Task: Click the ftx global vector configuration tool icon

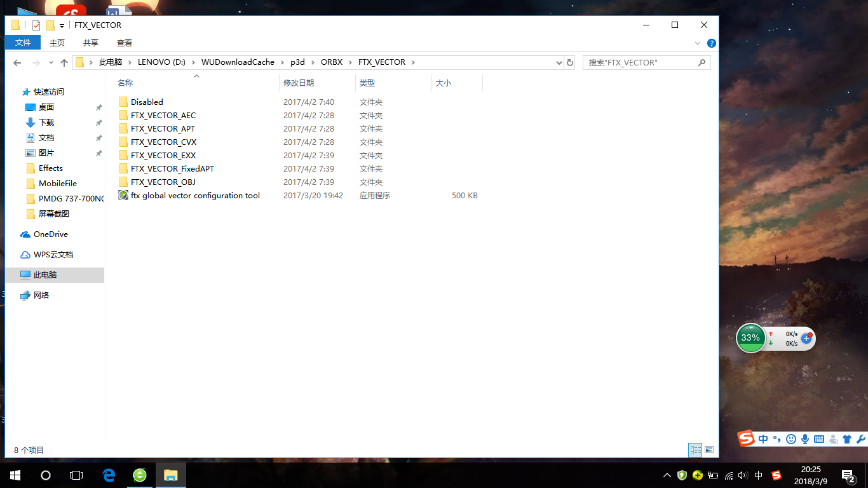Action: tap(123, 195)
